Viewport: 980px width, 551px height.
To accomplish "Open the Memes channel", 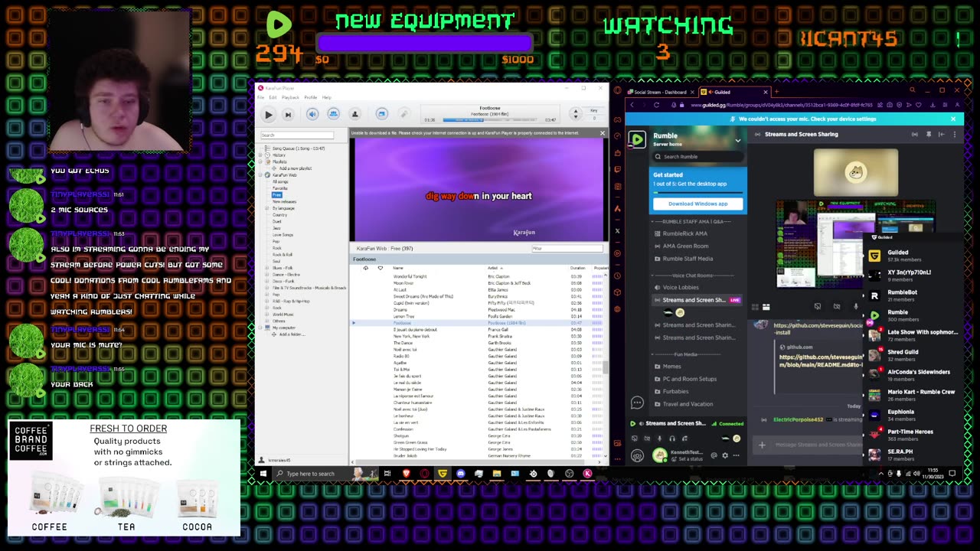I will point(672,367).
